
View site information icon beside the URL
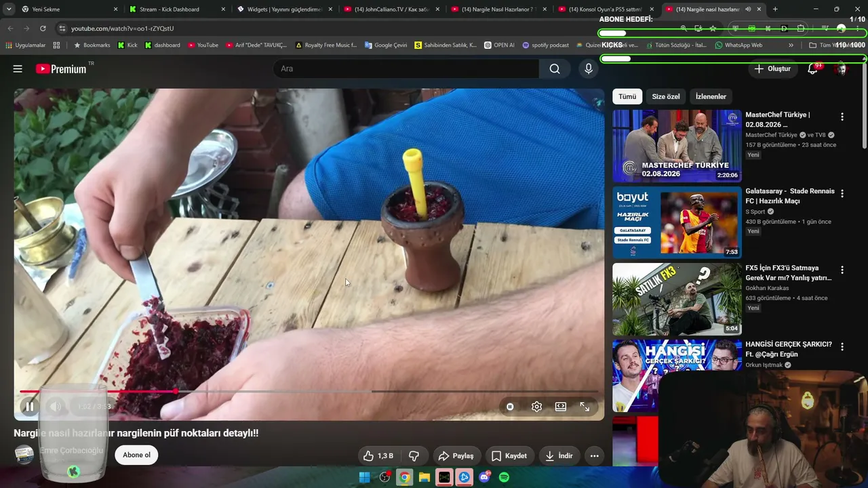pos(62,28)
